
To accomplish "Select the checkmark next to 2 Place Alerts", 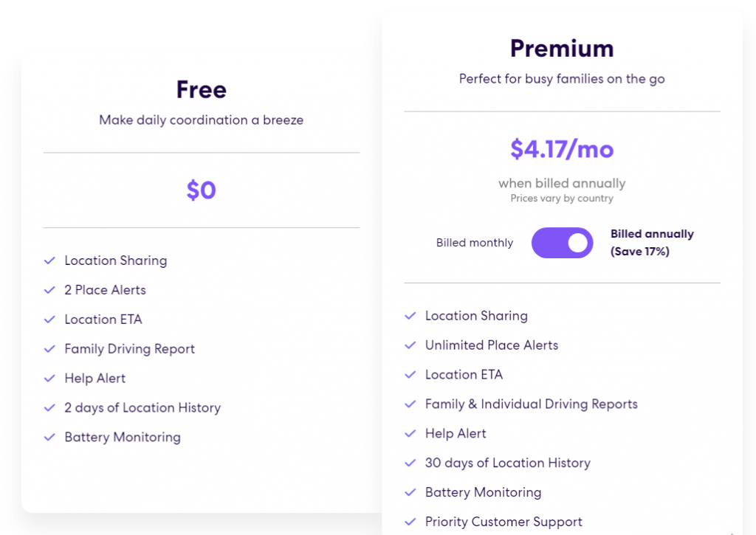I will click(x=50, y=290).
